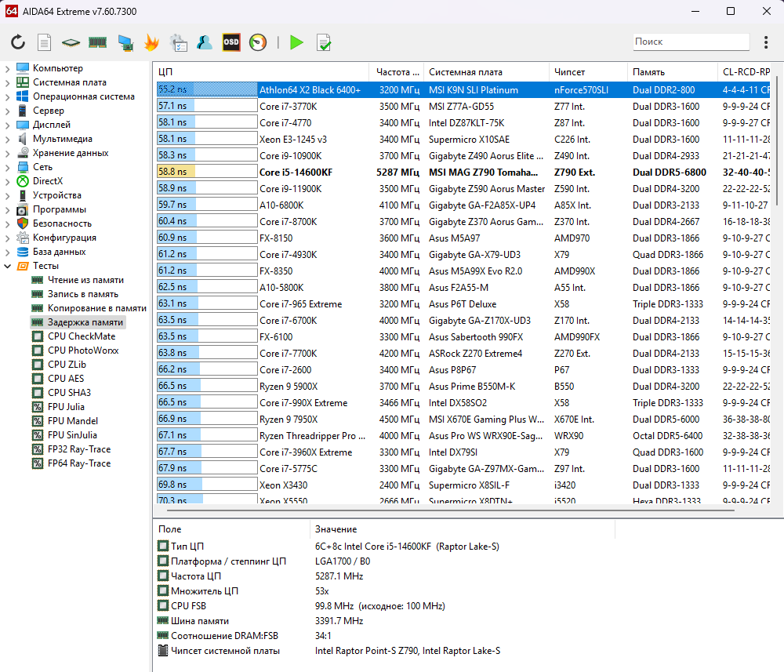The height and width of the screenshot is (672, 784).
Task: Sort by the ЦП column header
Action: pos(260,72)
